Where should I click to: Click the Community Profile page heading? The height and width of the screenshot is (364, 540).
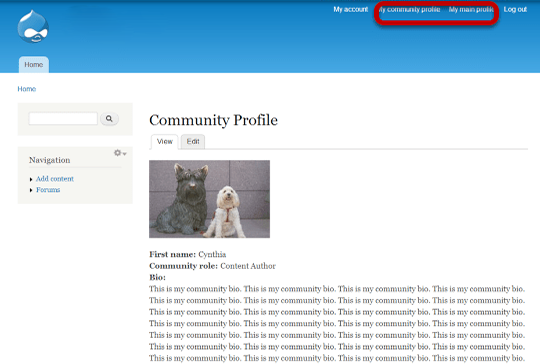pyautogui.click(x=214, y=120)
